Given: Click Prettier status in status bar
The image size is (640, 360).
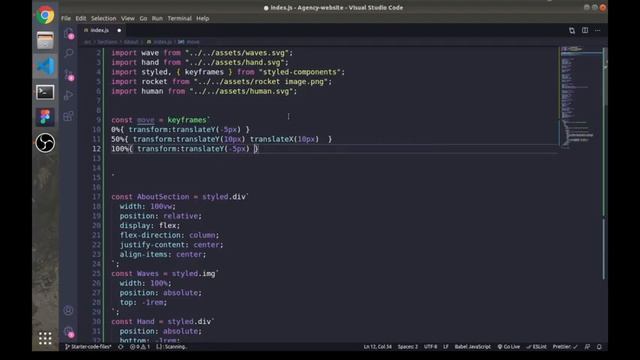Looking at the screenshot, I should 565,347.
